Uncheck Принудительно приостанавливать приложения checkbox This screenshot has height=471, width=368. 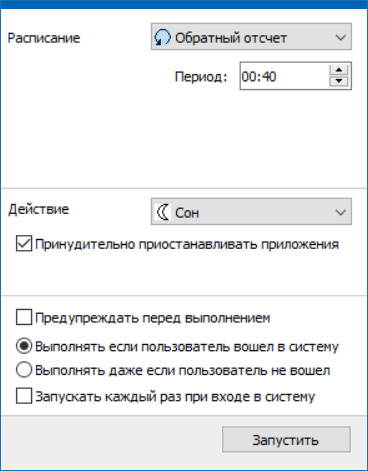pyautogui.click(x=24, y=244)
